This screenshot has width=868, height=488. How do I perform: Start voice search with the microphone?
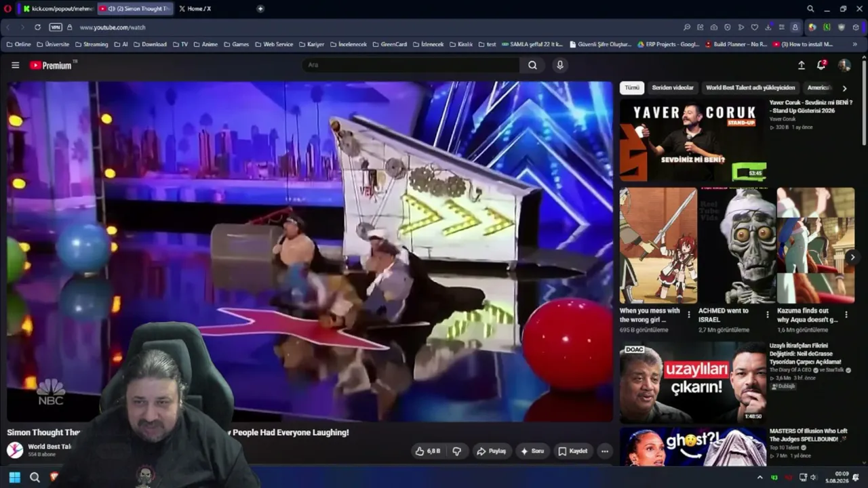[559, 65]
